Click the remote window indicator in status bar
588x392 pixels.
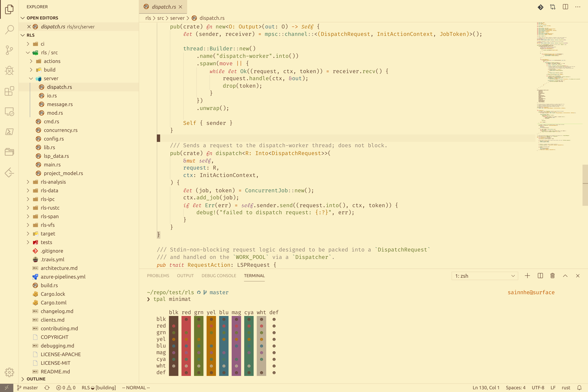click(x=6, y=387)
